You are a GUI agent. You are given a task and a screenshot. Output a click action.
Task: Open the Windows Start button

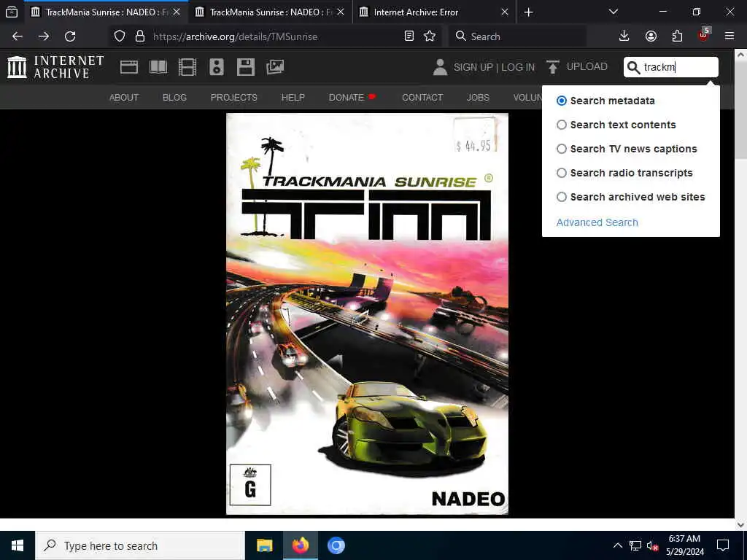[x=18, y=545]
